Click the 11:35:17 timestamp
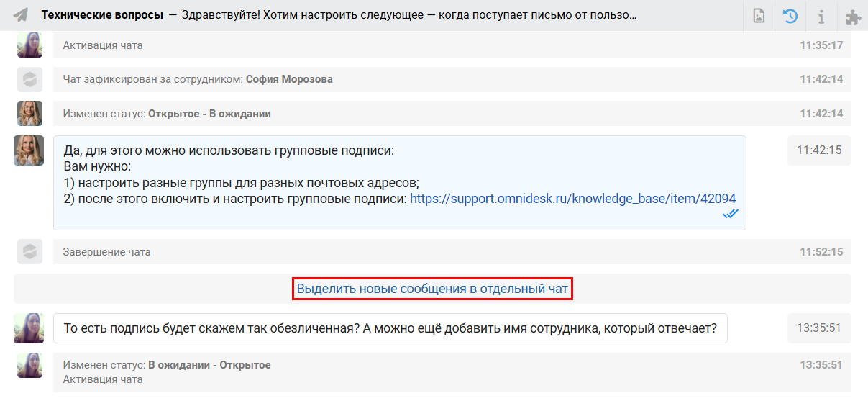 pos(821,45)
